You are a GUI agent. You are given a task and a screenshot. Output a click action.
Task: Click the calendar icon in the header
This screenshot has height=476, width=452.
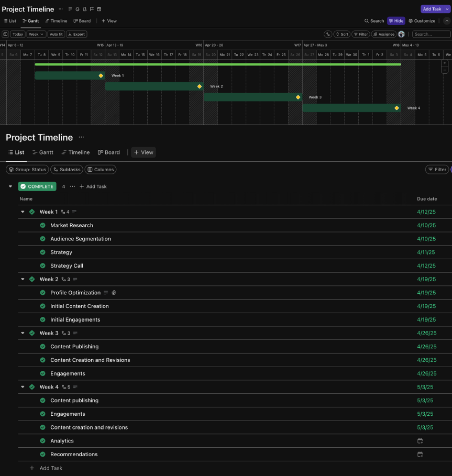point(99,9)
